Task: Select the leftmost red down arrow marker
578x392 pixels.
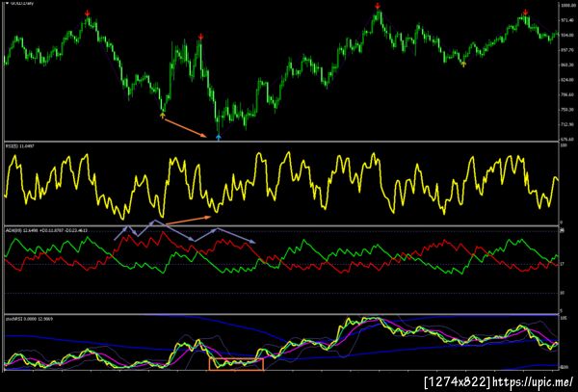Action: [x=87, y=13]
